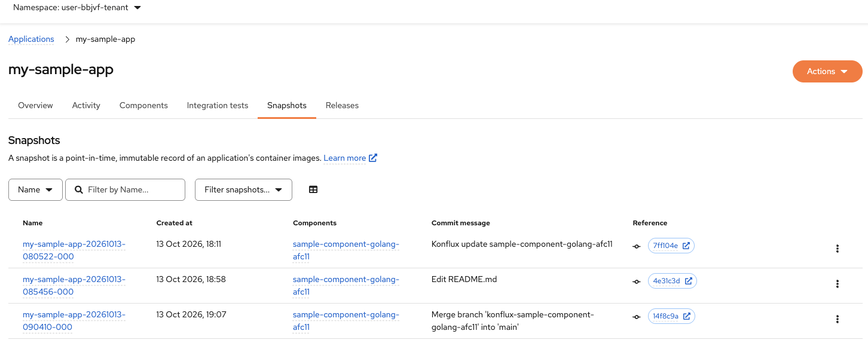
Task: Select the Snapshots tab
Action: (x=287, y=105)
